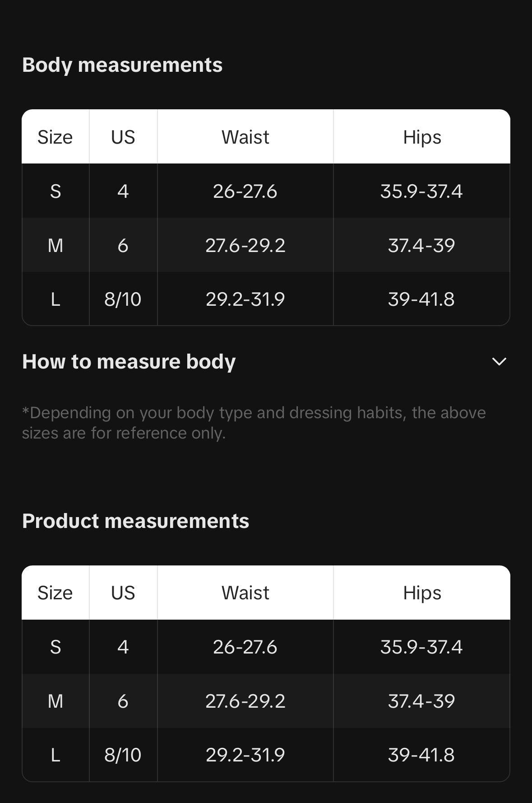
Task: Click the sizes for reference only disclaimer
Action: (x=254, y=423)
